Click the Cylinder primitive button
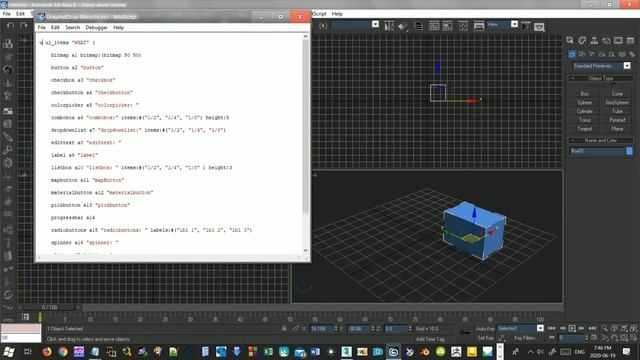The height and width of the screenshot is (360, 640). [x=584, y=111]
